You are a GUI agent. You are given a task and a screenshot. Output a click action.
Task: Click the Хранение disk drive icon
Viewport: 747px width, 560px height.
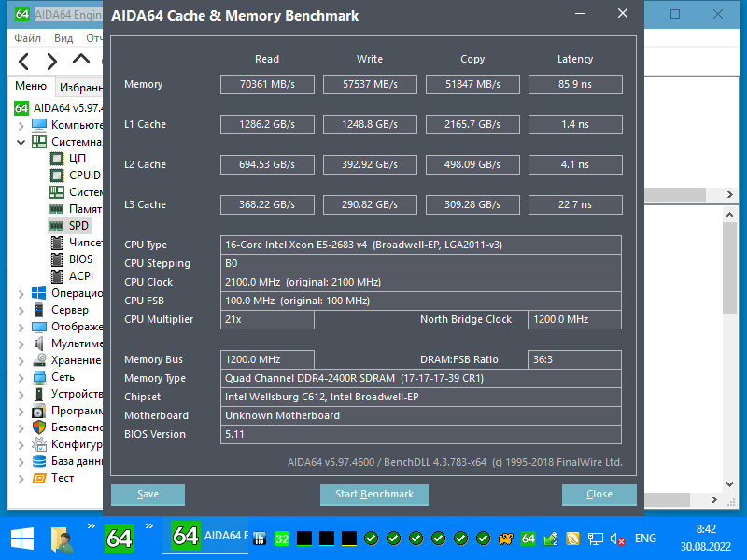(39, 360)
